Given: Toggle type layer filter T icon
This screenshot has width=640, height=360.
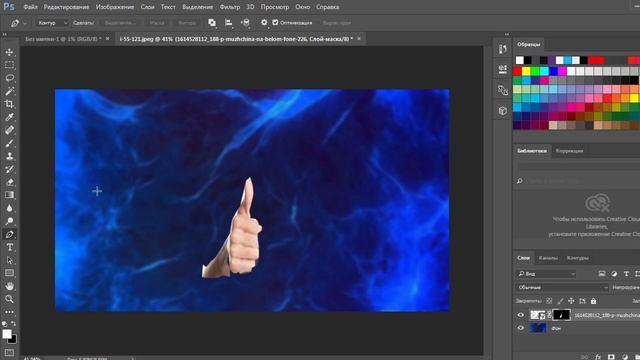Looking at the screenshot, I should [x=626, y=274].
